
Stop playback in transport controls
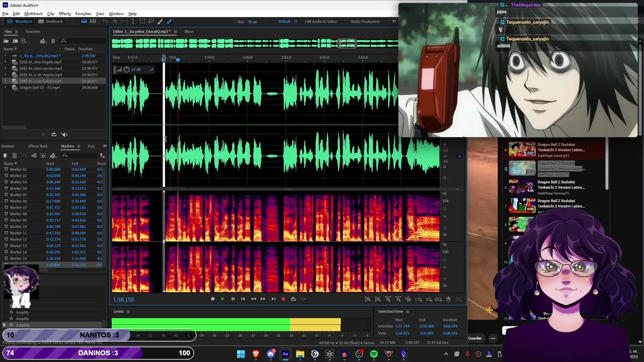[x=212, y=299]
